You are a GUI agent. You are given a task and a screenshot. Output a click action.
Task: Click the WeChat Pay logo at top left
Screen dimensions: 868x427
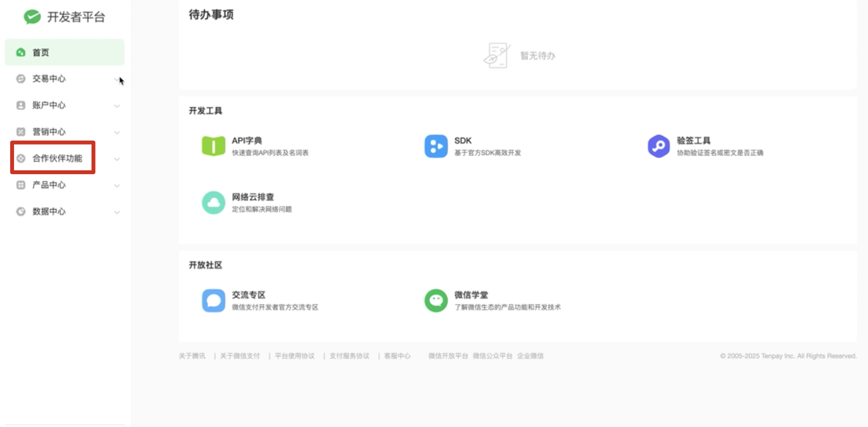coord(32,17)
